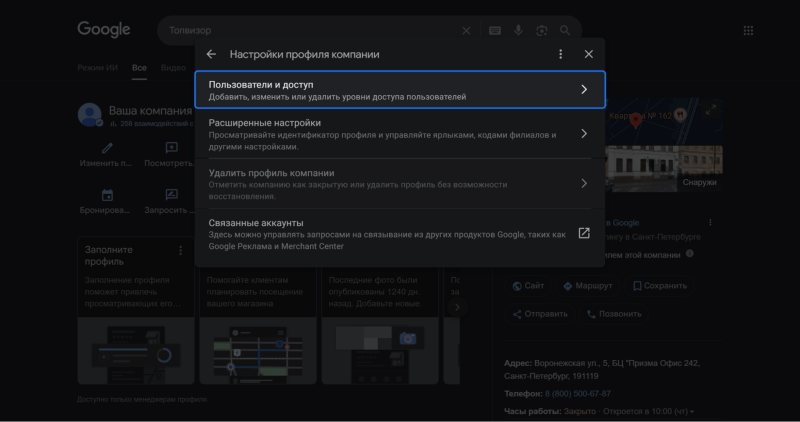Viewport: 800px width, 422px height.
Task: Click the Бронирования calendar icon
Action: [107, 195]
